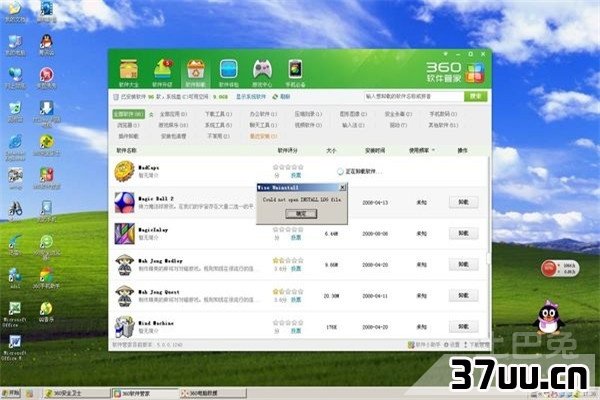The image size is (600, 400).
Task: Click the Mah Jong Quest icon
Action: point(124,296)
